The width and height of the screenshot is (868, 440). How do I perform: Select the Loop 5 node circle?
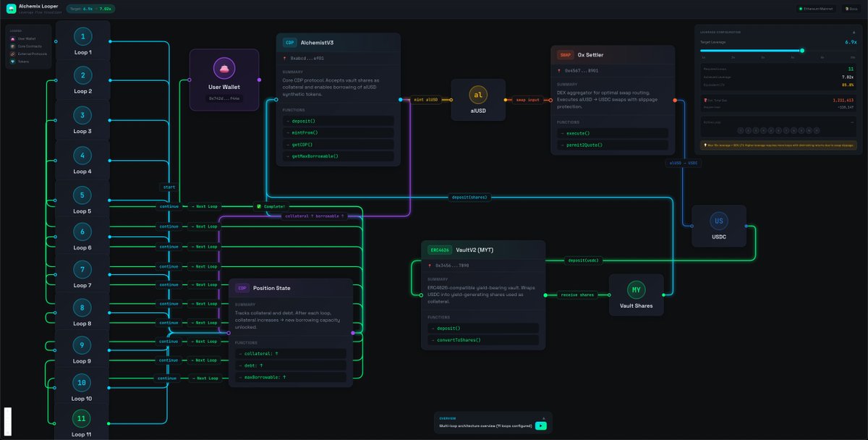click(82, 195)
